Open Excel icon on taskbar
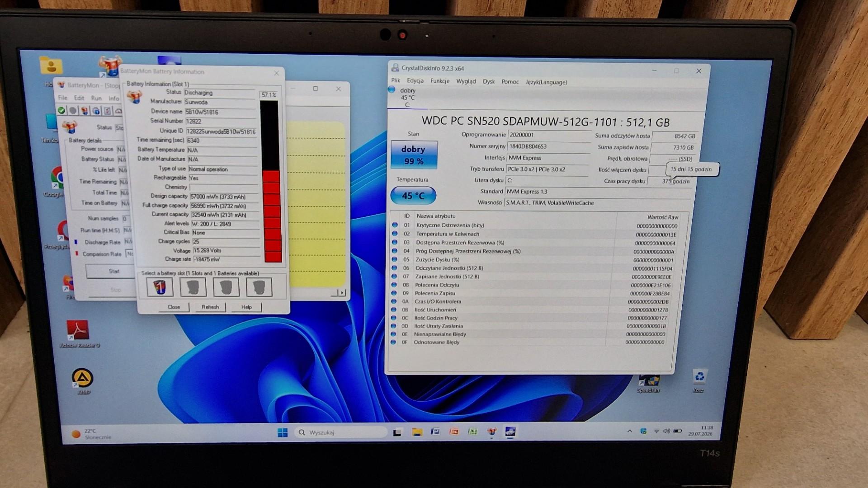 click(473, 432)
